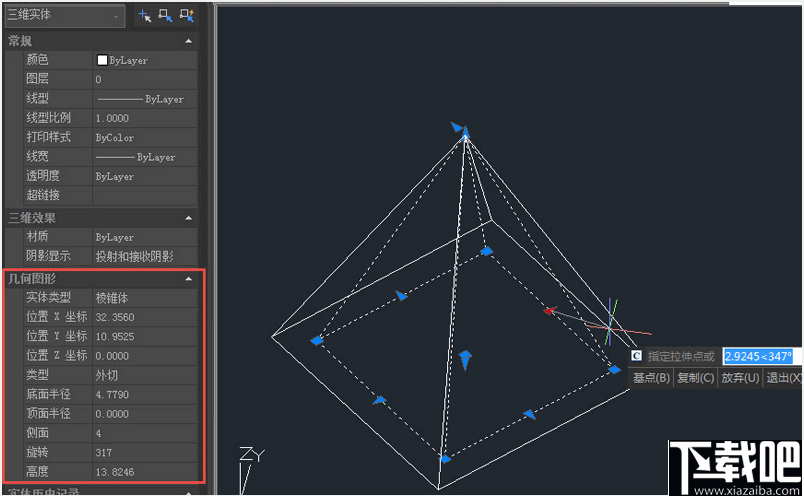Open the 线宽 ByLayer dropdown

click(145, 157)
